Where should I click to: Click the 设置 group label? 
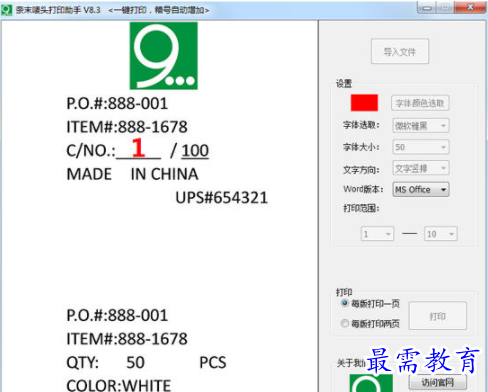[x=344, y=83]
